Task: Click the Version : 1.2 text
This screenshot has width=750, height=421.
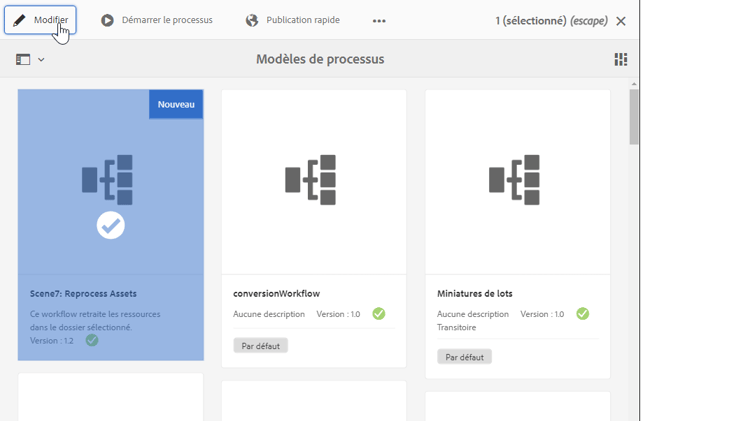Action: point(52,341)
